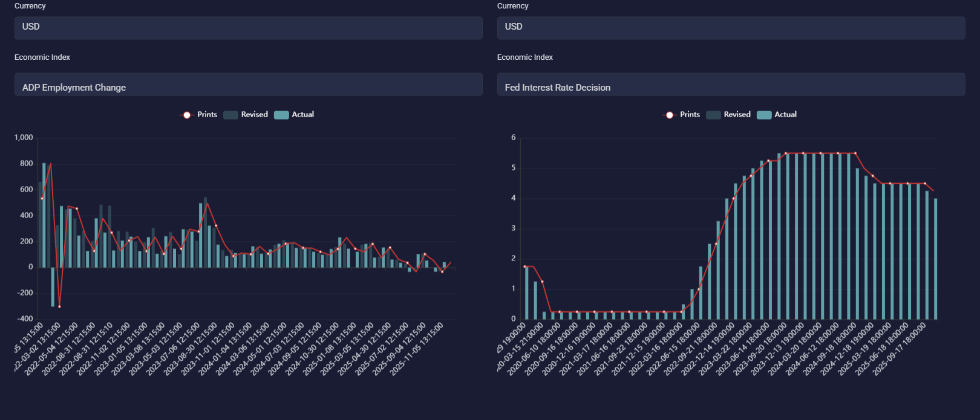Image resolution: width=980 pixels, height=420 pixels.
Task: Click Fed Prints point at 1.25
Action: pos(542,282)
